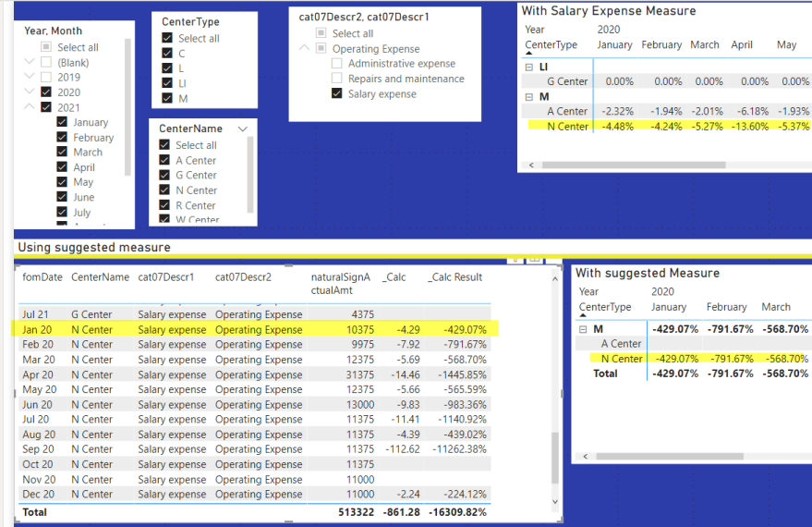Select the '-429.07%' cell in the Jan 20 row
This screenshot has height=527, width=812.
pyautogui.click(x=465, y=329)
